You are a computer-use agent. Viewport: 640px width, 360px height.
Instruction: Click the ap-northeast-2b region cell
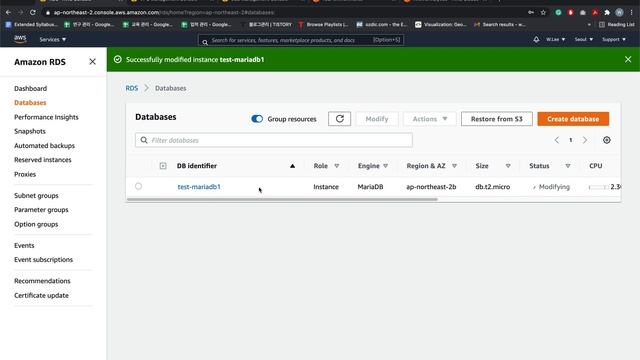(x=431, y=187)
